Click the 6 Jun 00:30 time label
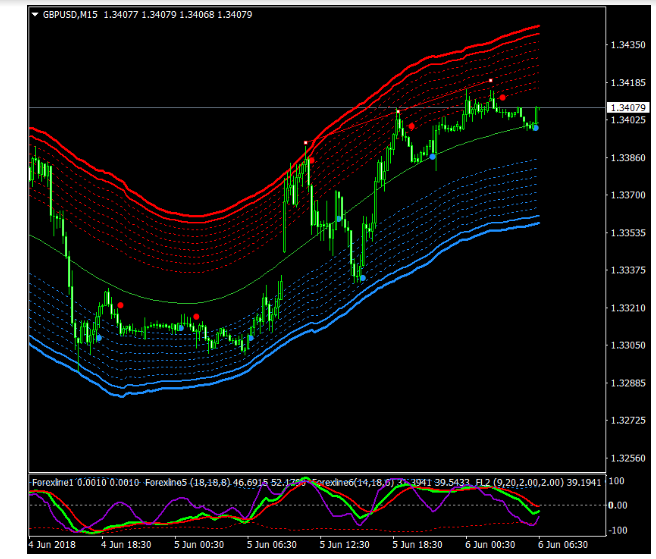 click(x=490, y=545)
